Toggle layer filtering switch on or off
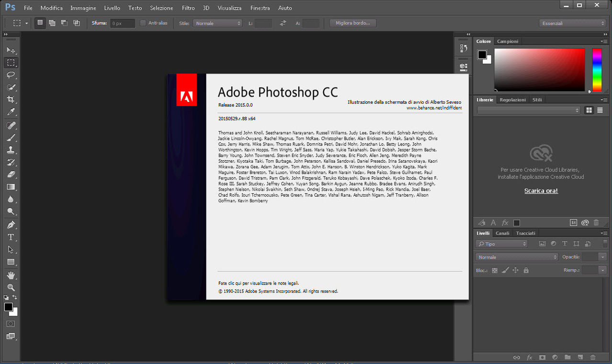This screenshot has height=364, width=612. (605, 243)
